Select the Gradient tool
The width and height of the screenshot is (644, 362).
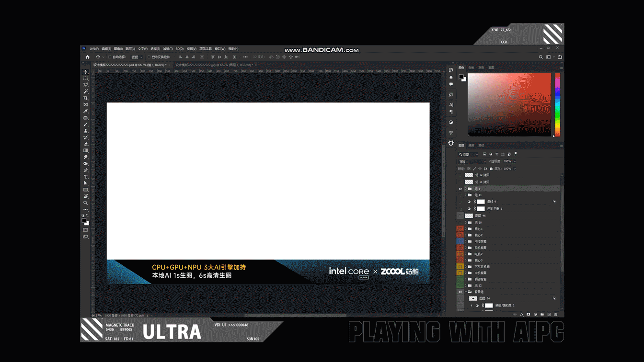point(86,150)
